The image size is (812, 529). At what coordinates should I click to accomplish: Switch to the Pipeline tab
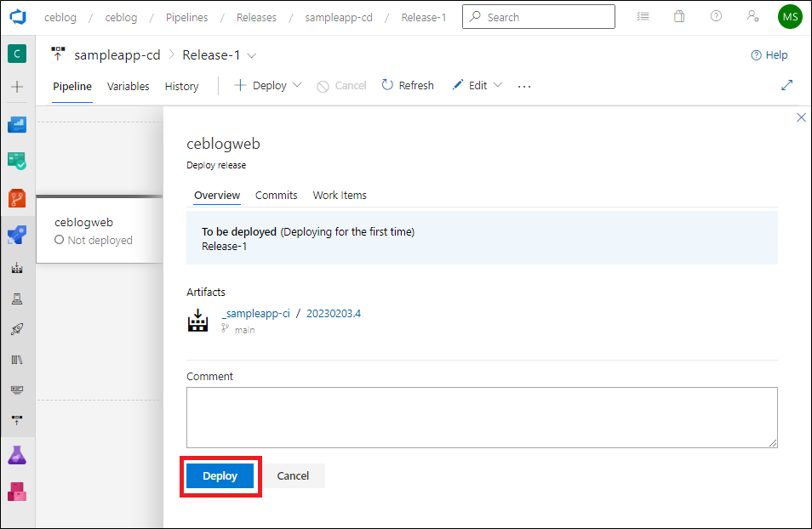pos(72,87)
